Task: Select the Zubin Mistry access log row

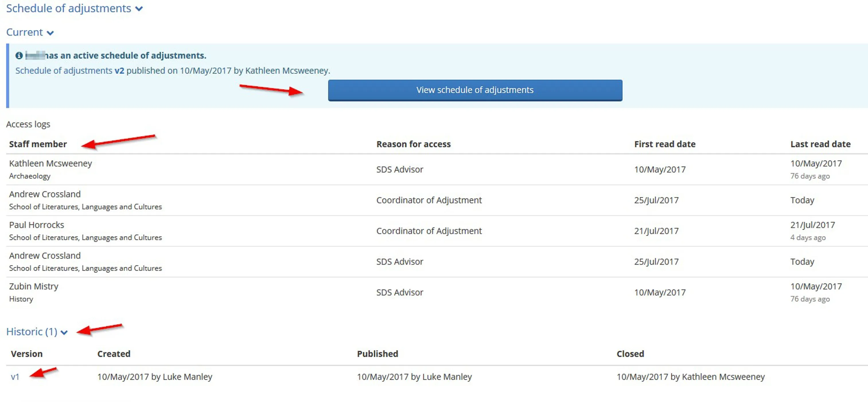Action: click(x=34, y=286)
